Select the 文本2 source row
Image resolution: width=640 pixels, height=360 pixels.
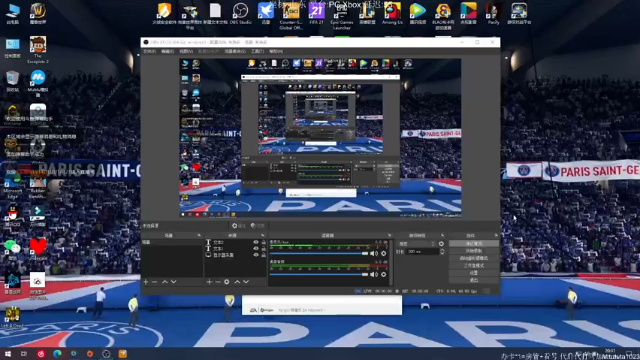tap(236, 242)
